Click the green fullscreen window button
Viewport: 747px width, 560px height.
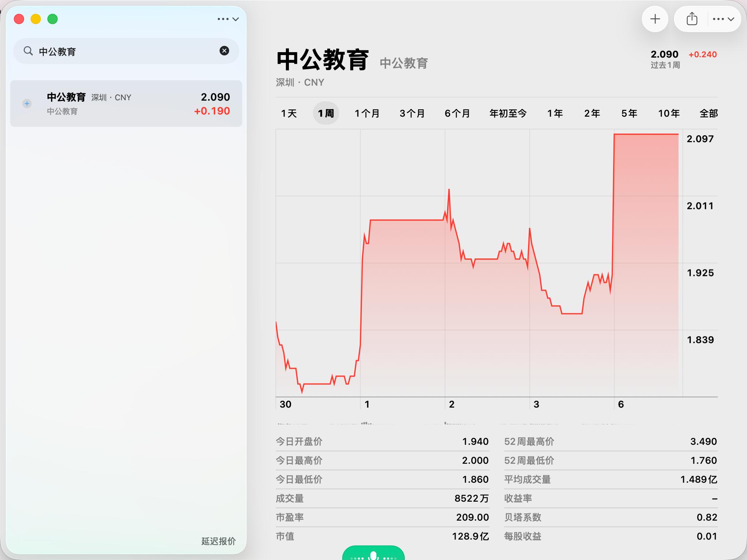[53, 19]
